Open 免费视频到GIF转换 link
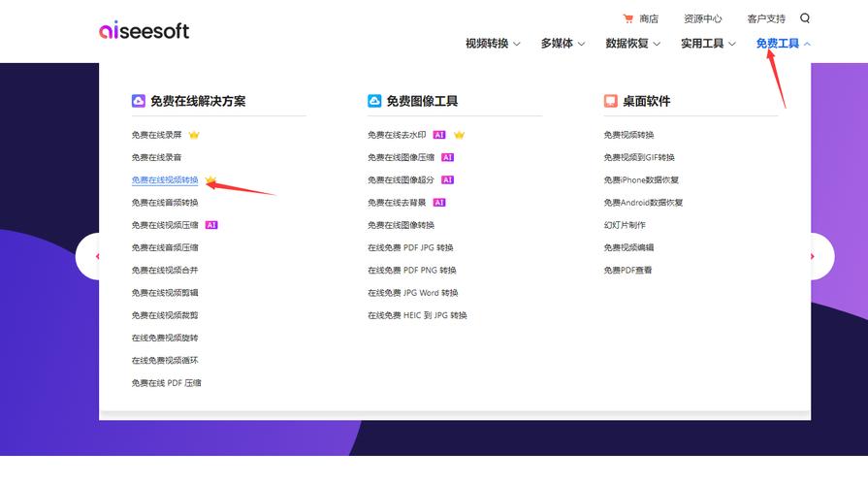The height and width of the screenshot is (485, 868). coord(639,157)
